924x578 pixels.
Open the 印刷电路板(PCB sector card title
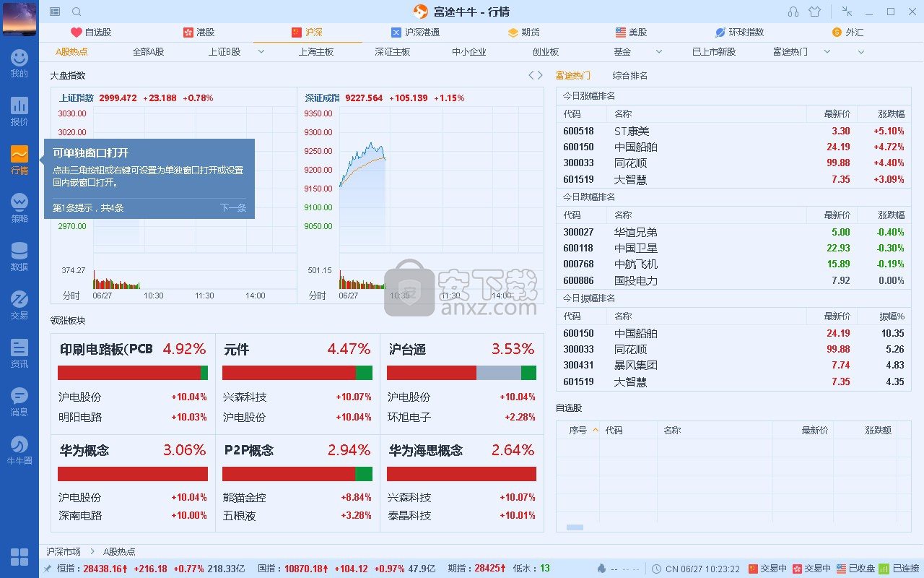click(106, 349)
